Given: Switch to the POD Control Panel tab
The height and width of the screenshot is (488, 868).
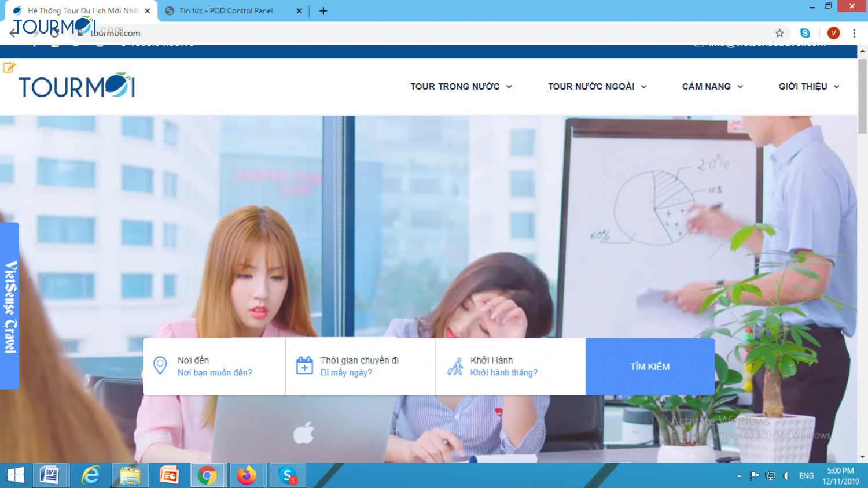Looking at the screenshot, I should [226, 11].
